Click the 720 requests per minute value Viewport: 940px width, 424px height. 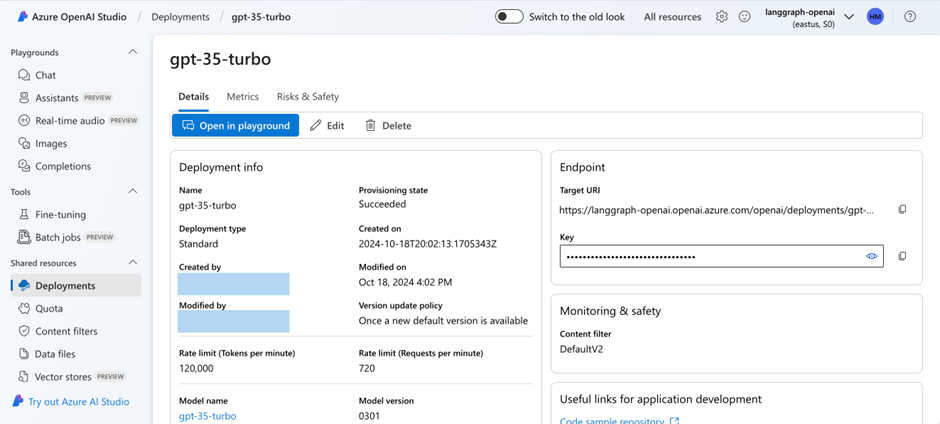367,368
